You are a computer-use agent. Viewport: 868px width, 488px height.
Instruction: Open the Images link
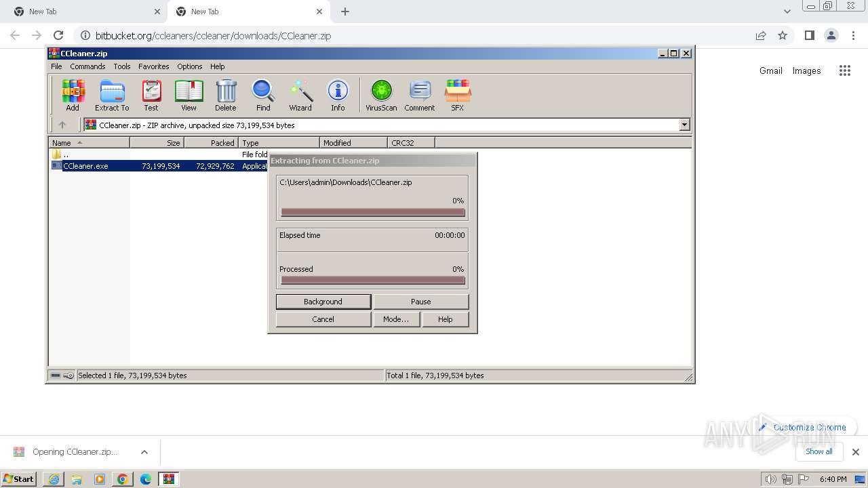[807, 70]
